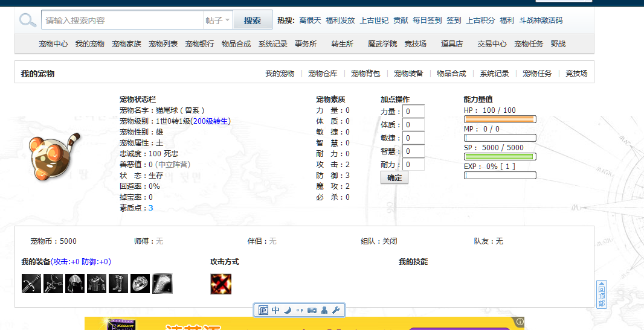This screenshot has width=644, height=330.
Task: Open 竞技场 in the main navigation bar
Action: [415, 44]
